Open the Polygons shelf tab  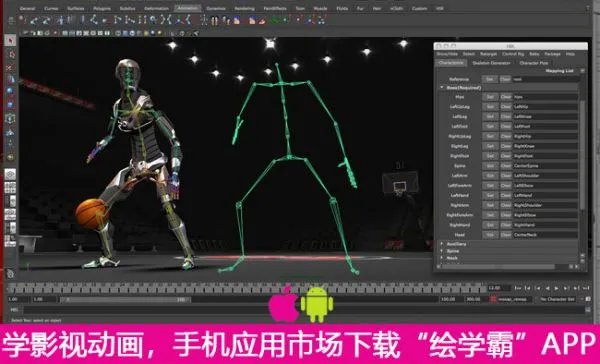tap(102, 8)
